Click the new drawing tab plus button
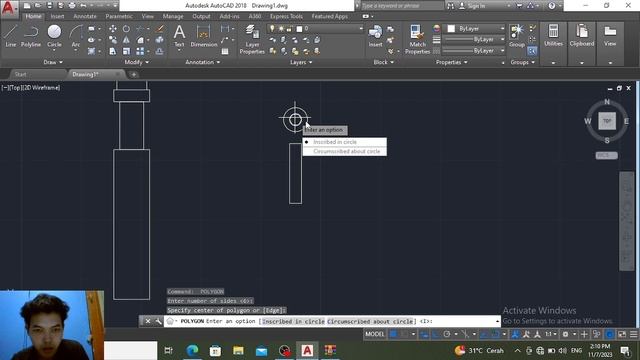 pyautogui.click(x=133, y=74)
